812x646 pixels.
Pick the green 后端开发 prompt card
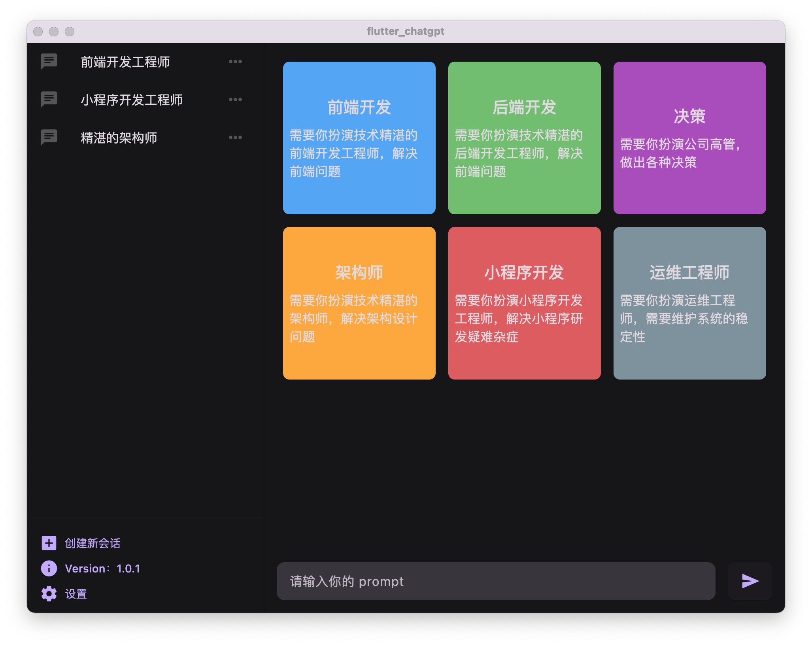524,138
